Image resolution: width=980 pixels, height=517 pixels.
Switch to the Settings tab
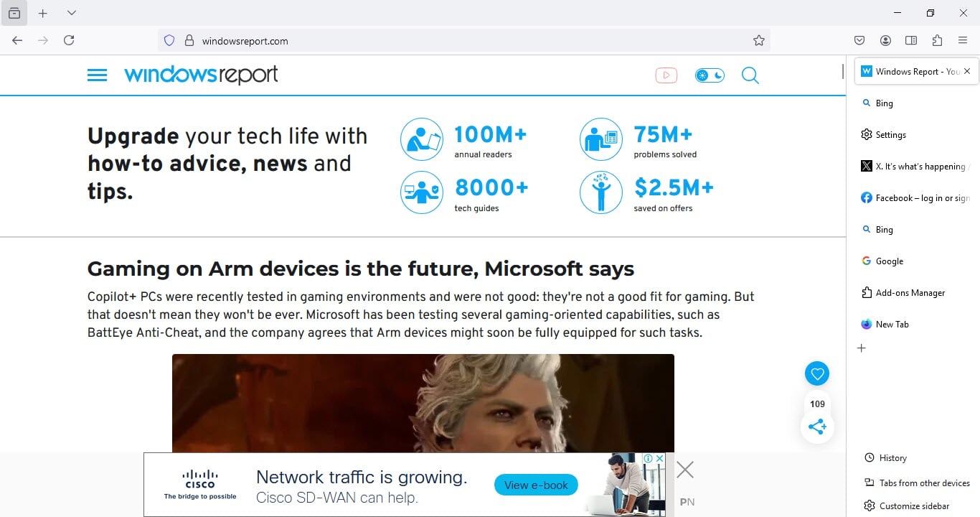click(x=915, y=135)
